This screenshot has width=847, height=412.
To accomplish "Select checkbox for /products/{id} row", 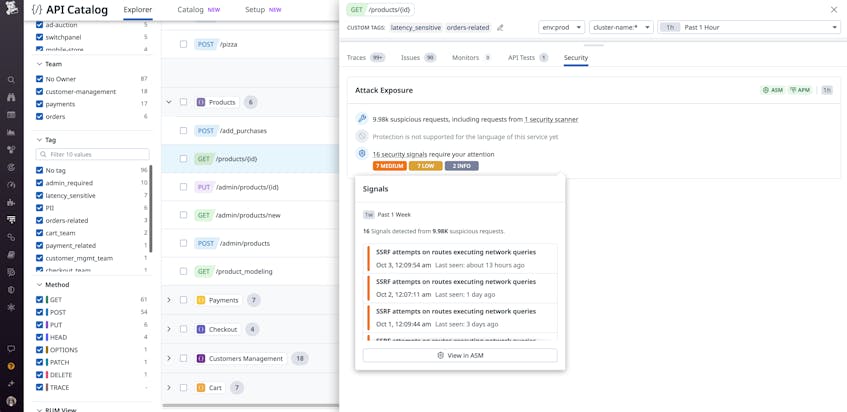I will coord(184,159).
